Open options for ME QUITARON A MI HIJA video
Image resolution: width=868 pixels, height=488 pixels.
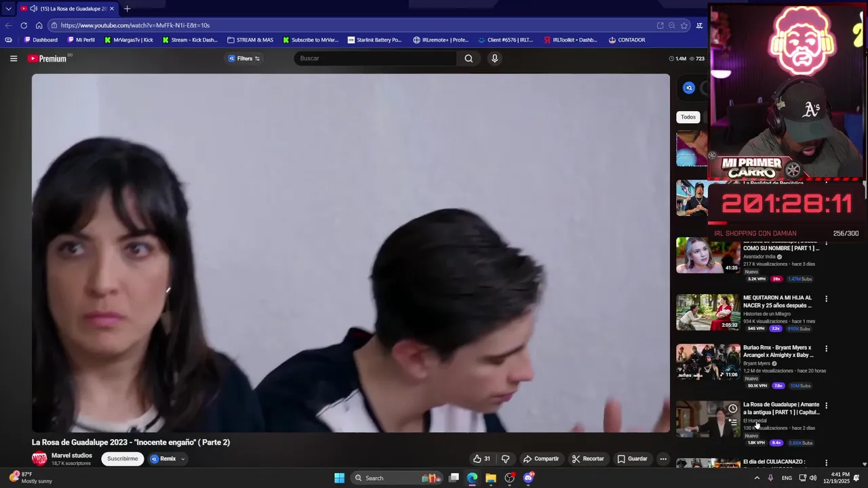(x=826, y=298)
